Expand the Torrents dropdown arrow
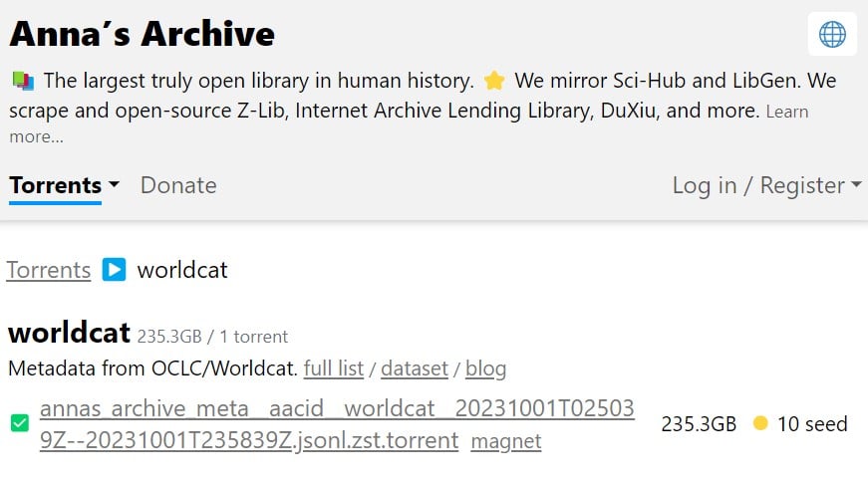This screenshot has width=868, height=490. point(114,184)
